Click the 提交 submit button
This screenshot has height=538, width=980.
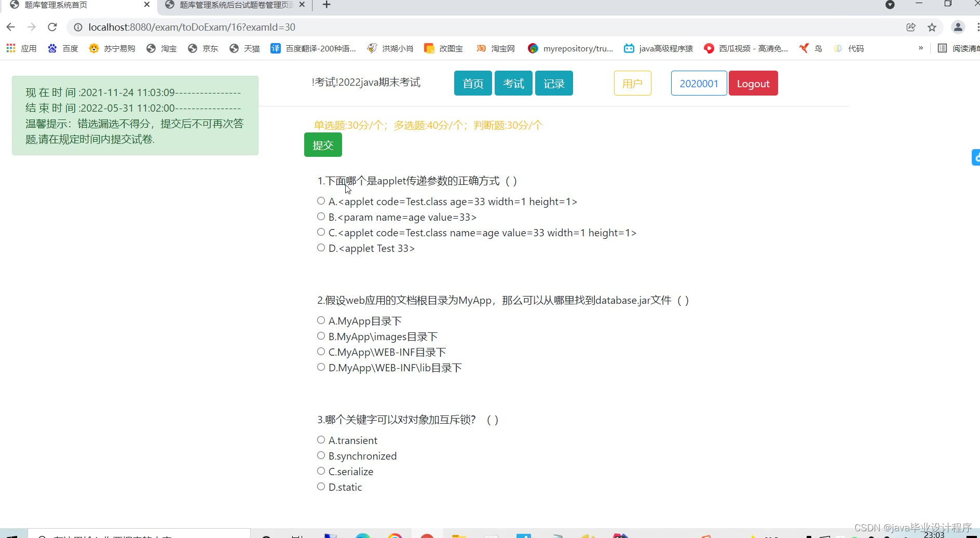tap(323, 145)
